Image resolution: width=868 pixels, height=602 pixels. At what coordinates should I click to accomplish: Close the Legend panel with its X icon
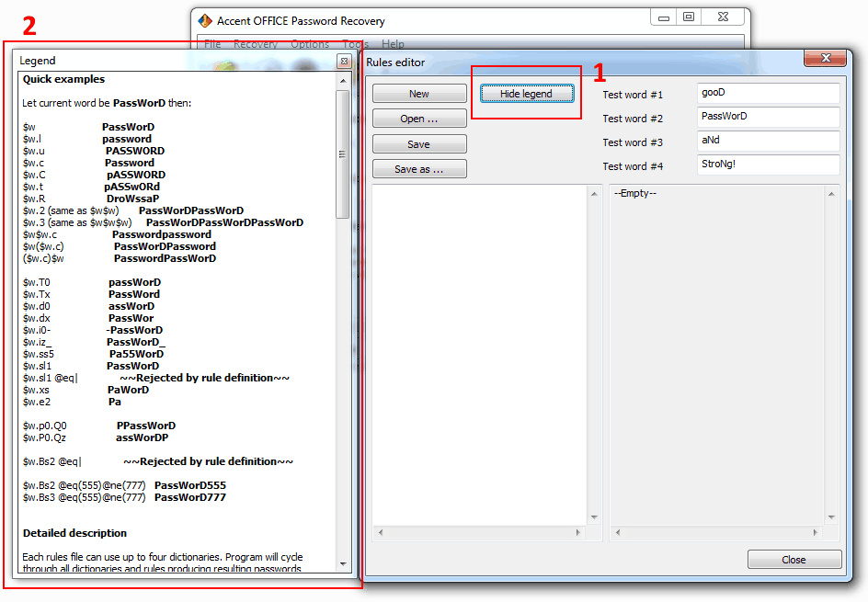point(344,61)
